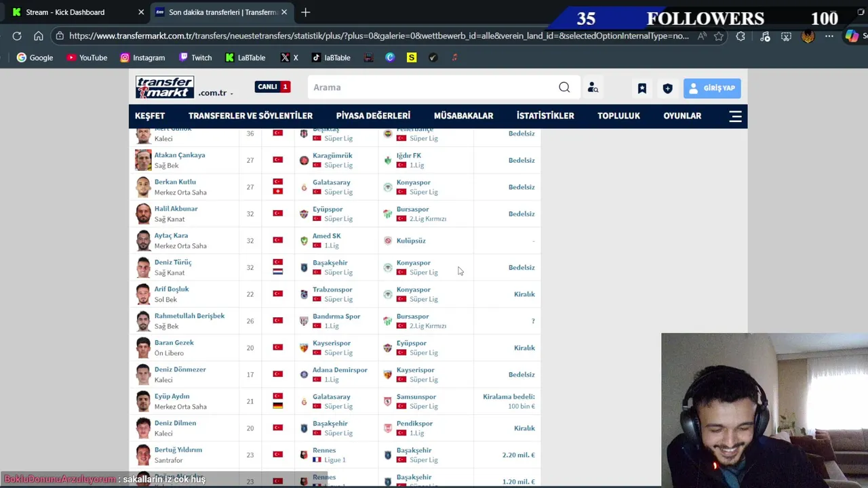Expand the hamburger navigation menu
This screenshot has width=868, height=488.
736,116
